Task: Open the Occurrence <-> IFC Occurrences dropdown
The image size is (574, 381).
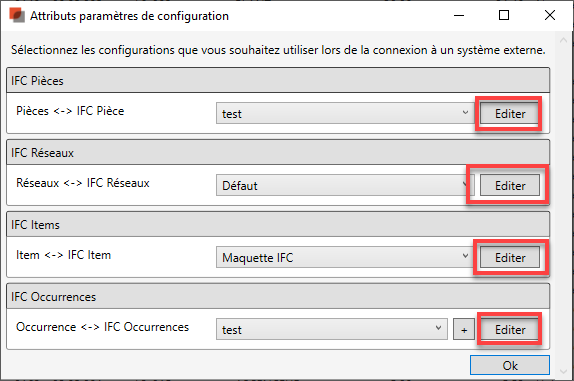Action: click(x=332, y=329)
